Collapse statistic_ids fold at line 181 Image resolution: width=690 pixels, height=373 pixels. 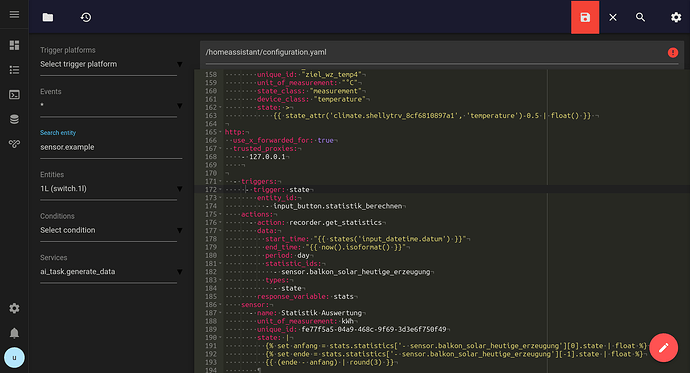coord(220,264)
